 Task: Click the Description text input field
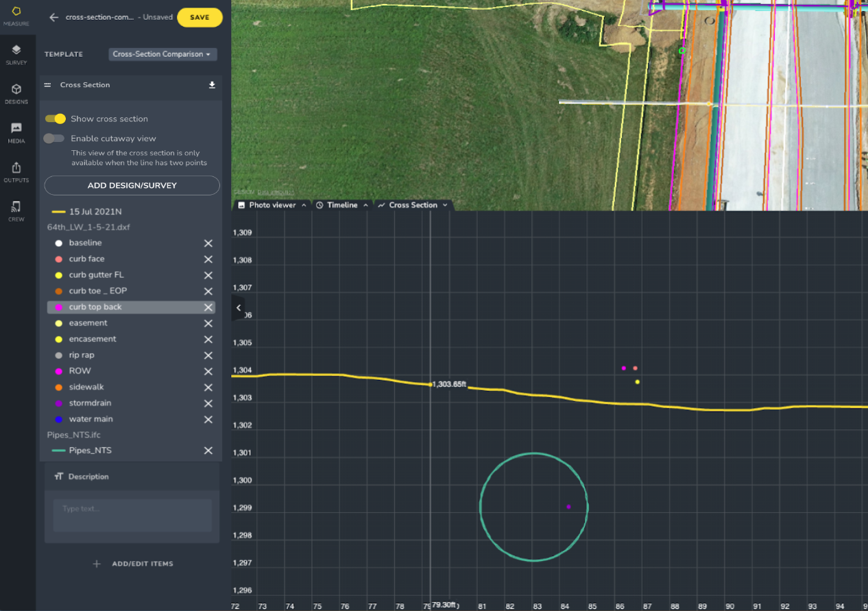[x=132, y=515]
